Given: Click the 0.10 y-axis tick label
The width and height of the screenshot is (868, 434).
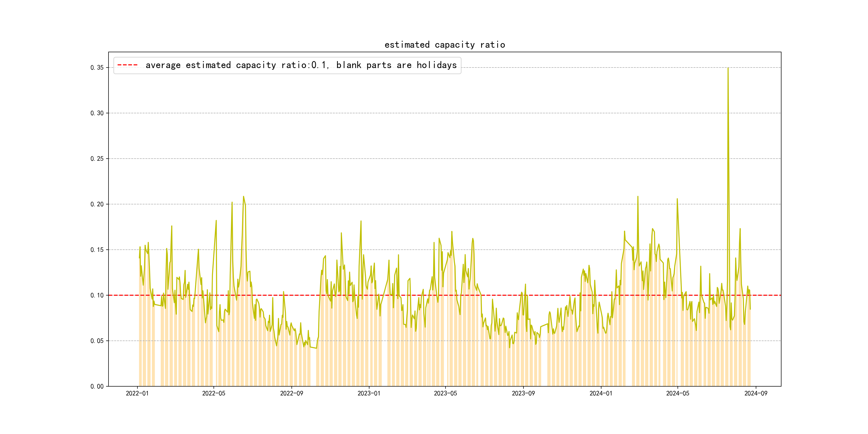Looking at the screenshot, I should click(x=97, y=295).
